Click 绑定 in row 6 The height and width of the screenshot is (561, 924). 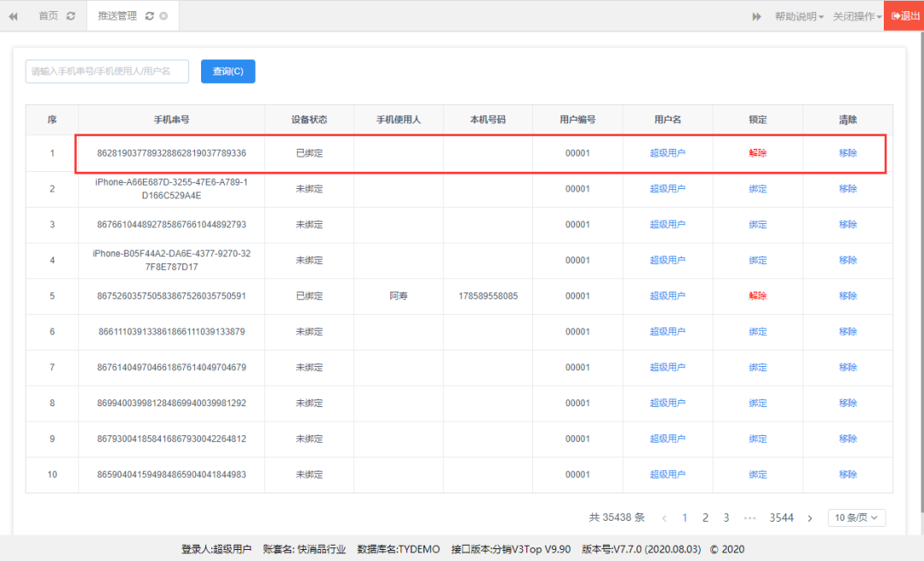pos(758,332)
